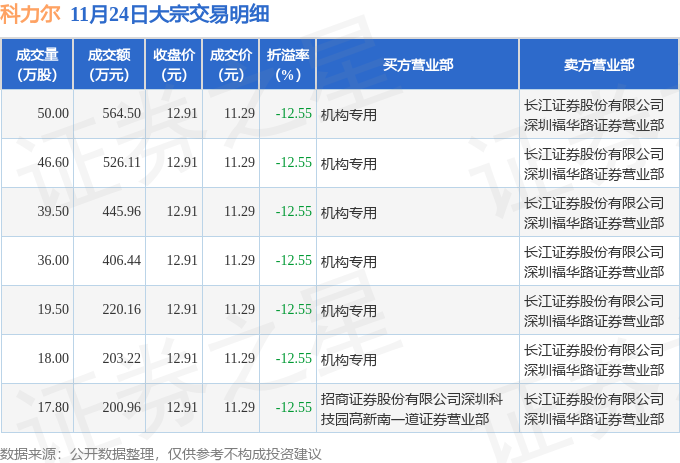
Task: Click -12.55 discount rate in 50.00 row
Action: (x=294, y=114)
